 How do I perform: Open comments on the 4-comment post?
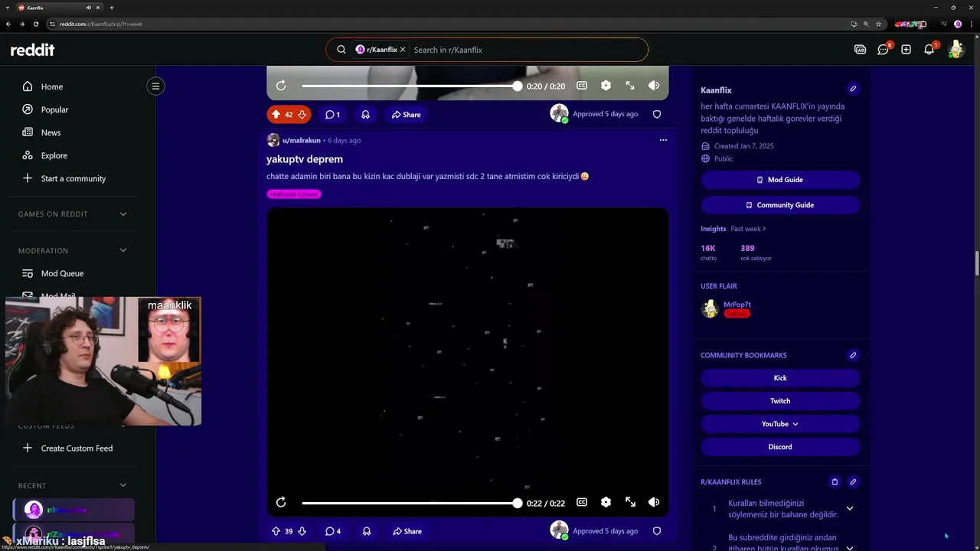coord(332,531)
